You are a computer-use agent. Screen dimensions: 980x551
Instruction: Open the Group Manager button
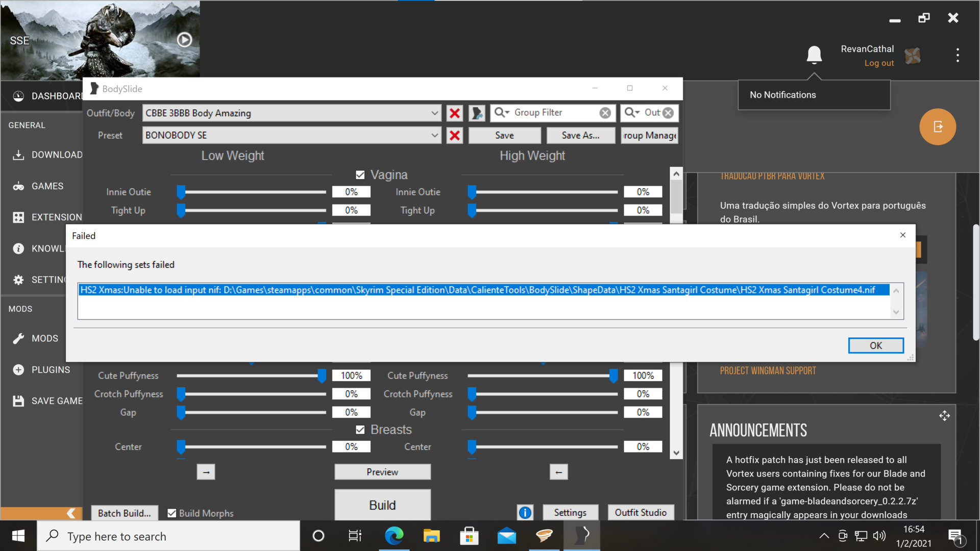(649, 135)
